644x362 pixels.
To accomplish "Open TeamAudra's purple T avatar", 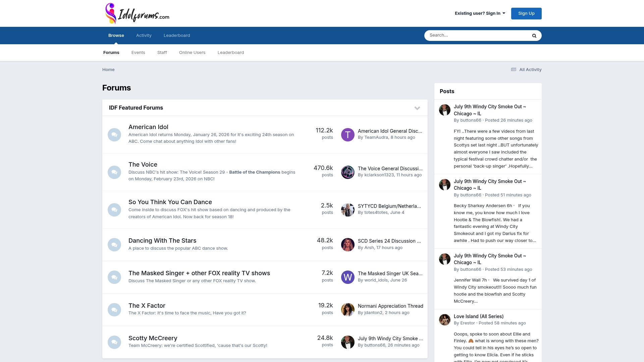I will (348, 135).
